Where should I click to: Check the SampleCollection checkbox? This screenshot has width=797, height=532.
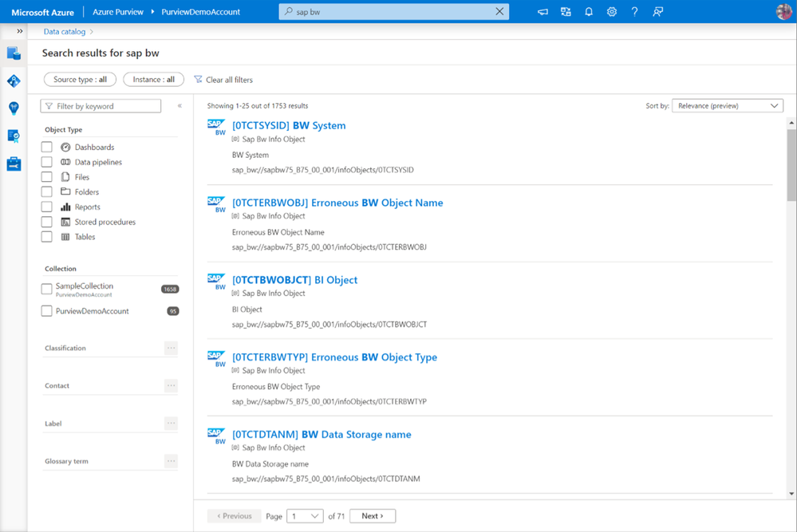[x=47, y=289]
